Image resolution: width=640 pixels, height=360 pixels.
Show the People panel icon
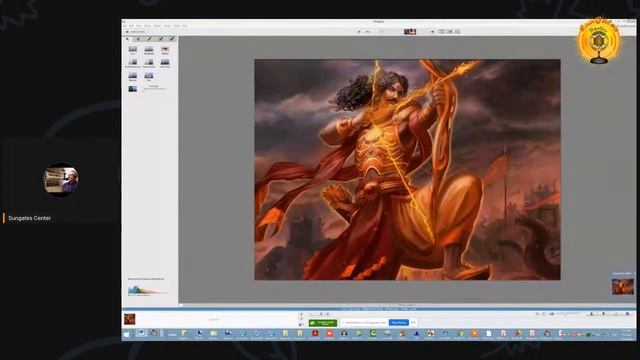point(591,313)
